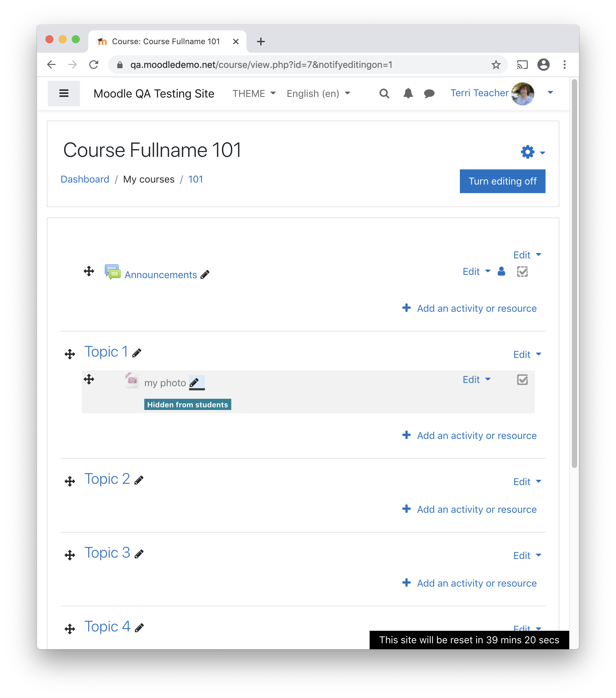Edit the Announcements title with the pencil
616x698 pixels.
205,275
